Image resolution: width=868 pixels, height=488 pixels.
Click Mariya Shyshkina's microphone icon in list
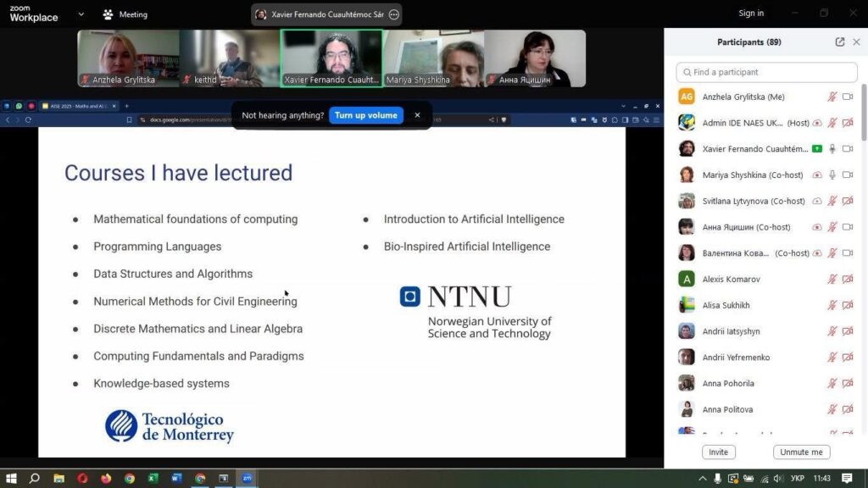point(832,175)
